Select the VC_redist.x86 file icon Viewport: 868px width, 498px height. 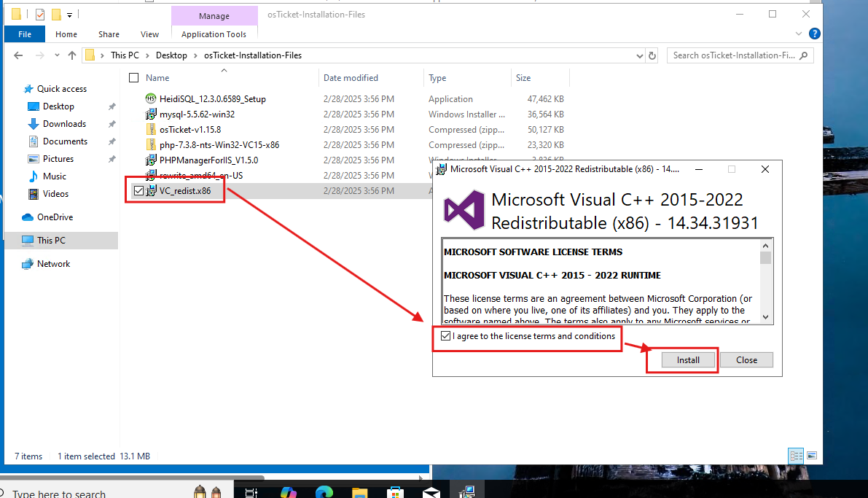click(x=151, y=190)
